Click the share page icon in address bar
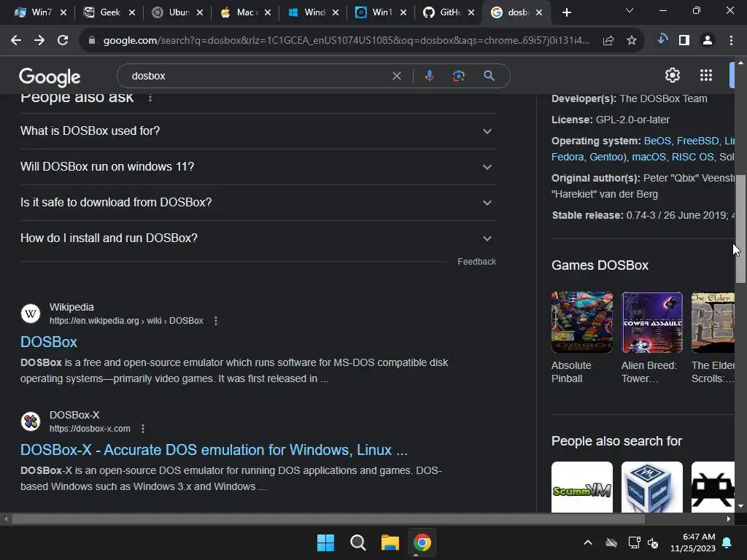 608,41
